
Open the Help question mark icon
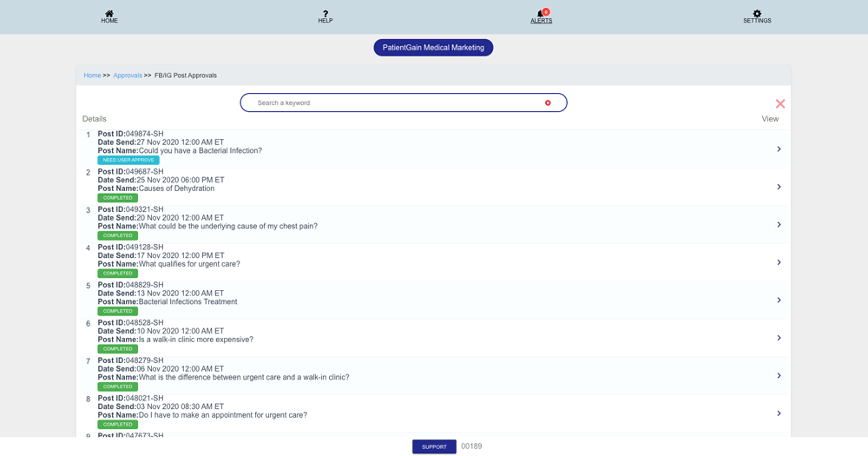pyautogui.click(x=325, y=13)
